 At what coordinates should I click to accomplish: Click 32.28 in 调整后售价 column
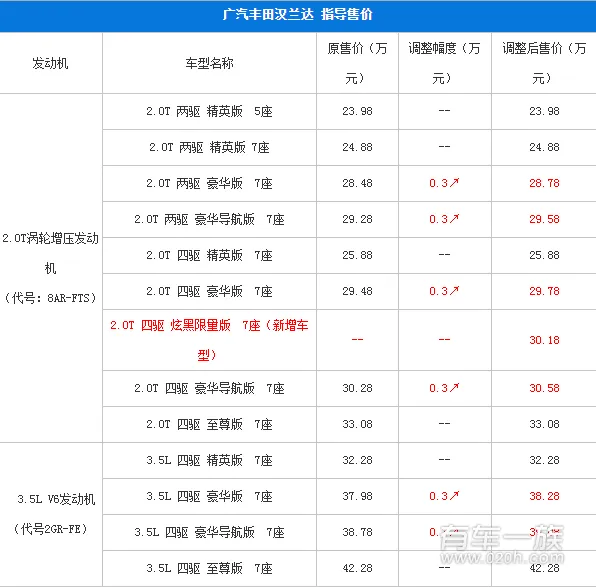tap(544, 460)
